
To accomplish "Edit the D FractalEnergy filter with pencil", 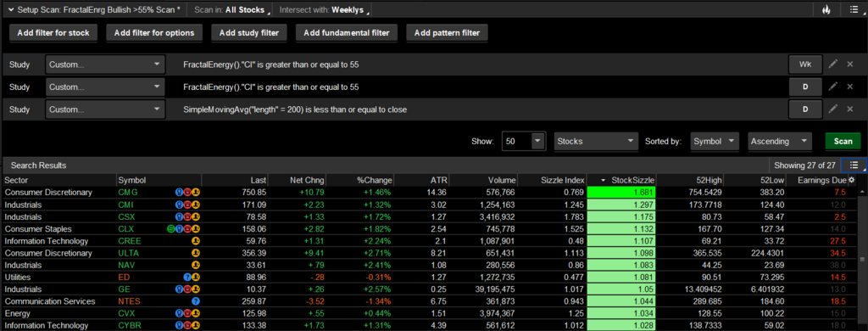I will (x=832, y=87).
